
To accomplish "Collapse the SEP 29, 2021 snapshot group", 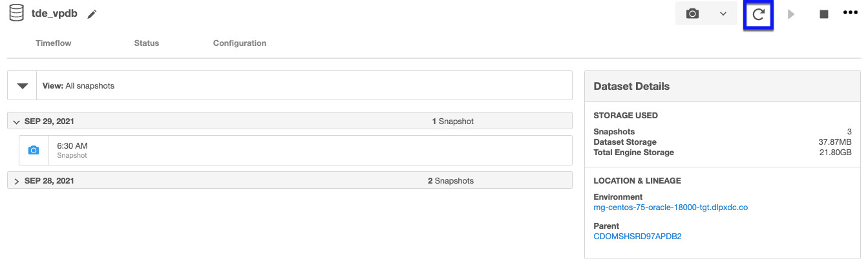I will coord(17,122).
